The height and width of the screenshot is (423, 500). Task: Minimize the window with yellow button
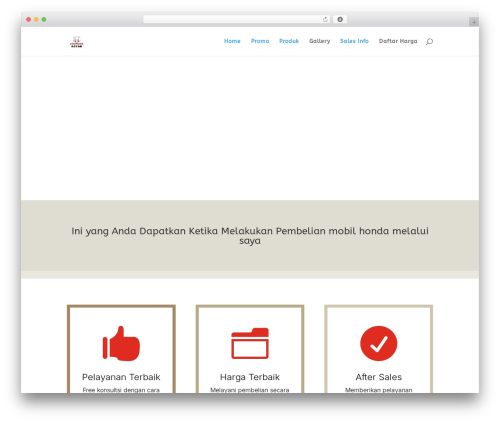[x=36, y=20]
